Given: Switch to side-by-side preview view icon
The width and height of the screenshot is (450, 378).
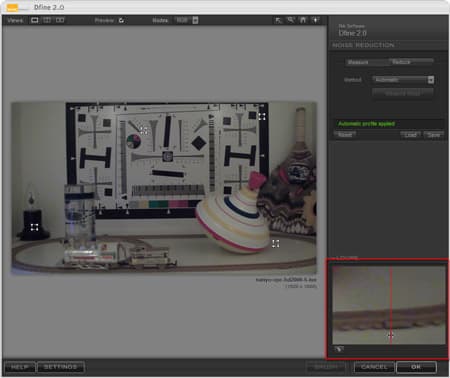Looking at the screenshot, I should [60, 20].
